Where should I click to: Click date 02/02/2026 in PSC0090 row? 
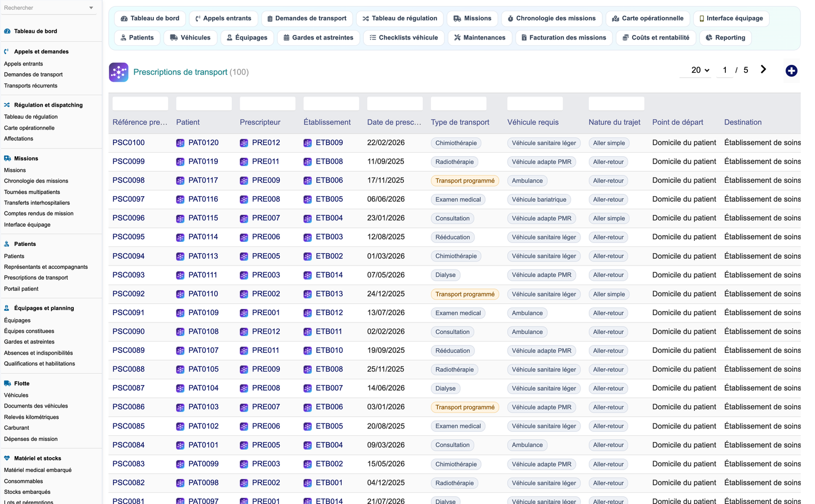[386, 331]
